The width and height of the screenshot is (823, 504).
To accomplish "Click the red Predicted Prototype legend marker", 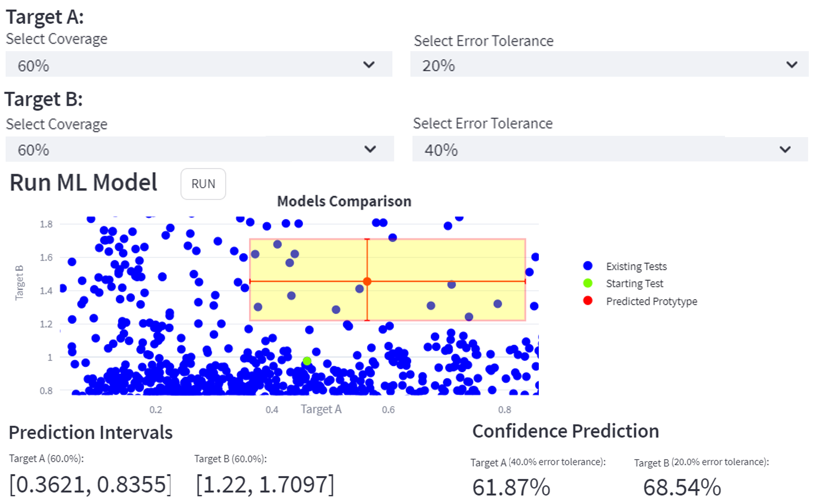I will pos(588,301).
